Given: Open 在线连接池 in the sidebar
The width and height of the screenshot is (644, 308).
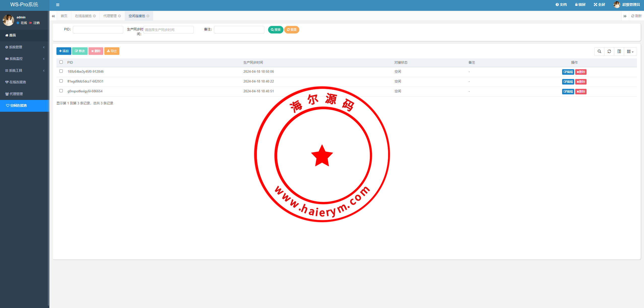Looking at the screenshot, I should 18,82.
